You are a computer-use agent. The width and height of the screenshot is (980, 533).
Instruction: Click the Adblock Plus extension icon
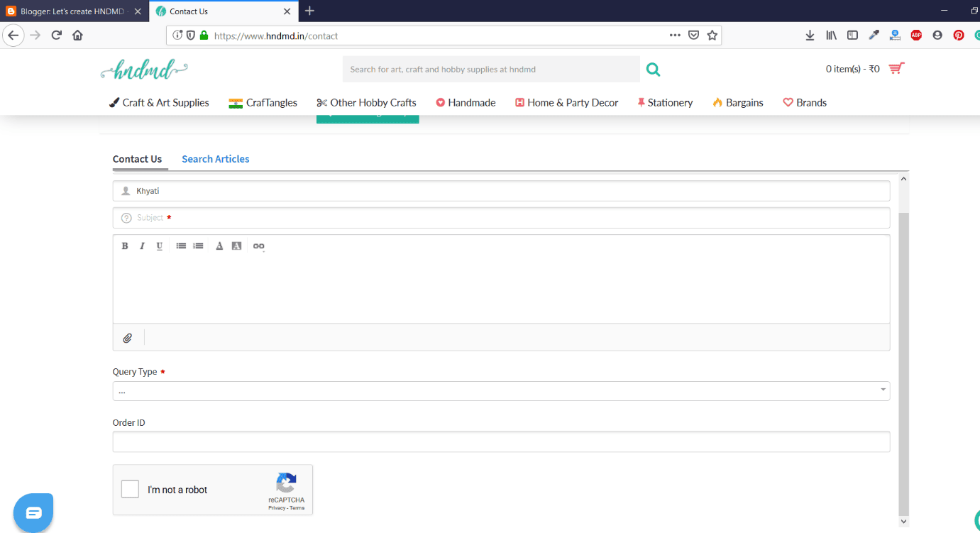pos(916,35)
